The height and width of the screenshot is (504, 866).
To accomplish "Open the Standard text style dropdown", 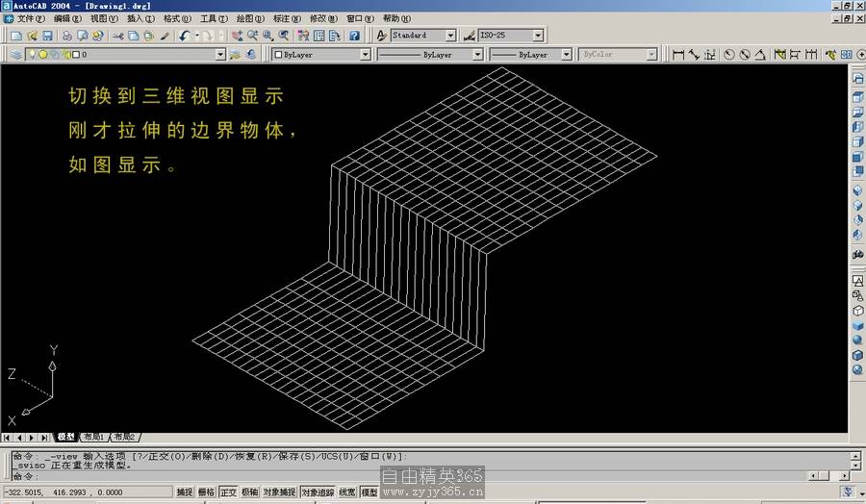I will 450,36.
